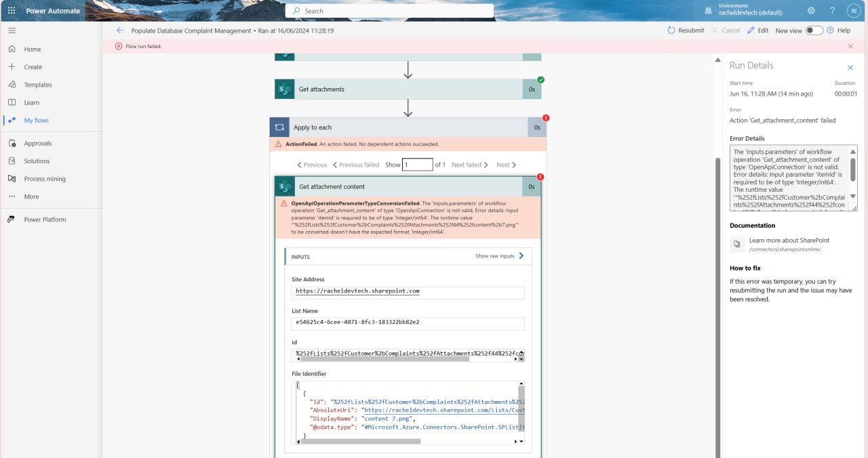Viewport: 868px width, 458px height.
Task: Click the Apply to each loop icon
Action: click(279, 127)
